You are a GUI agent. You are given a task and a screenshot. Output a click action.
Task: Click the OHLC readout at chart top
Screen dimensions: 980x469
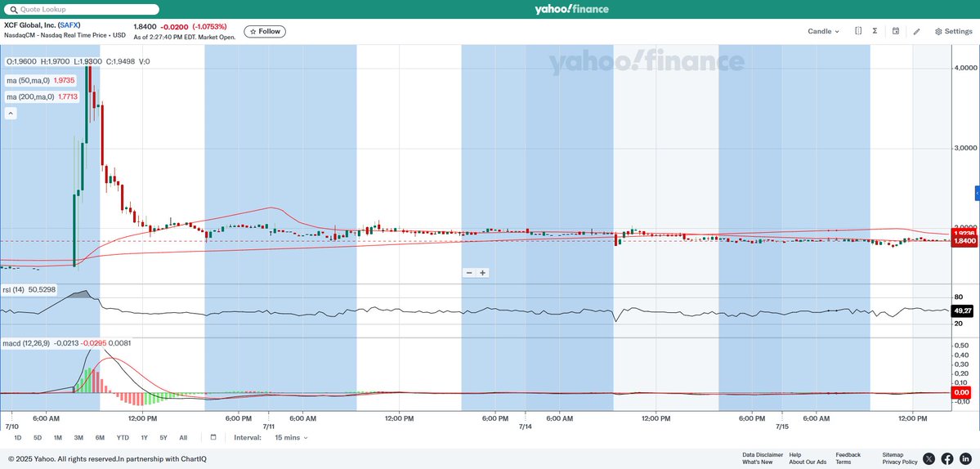click(78, 61)
